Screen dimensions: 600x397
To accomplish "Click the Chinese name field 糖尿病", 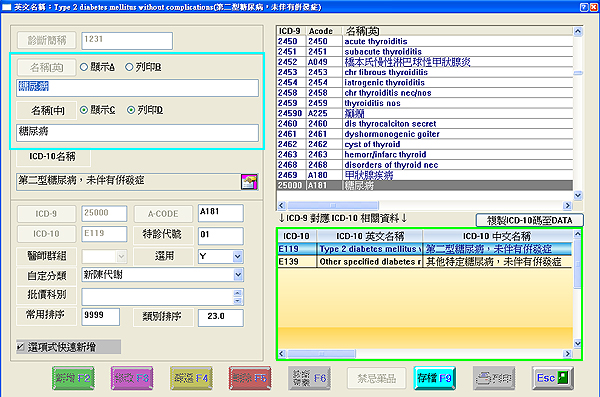I will 137,132.
